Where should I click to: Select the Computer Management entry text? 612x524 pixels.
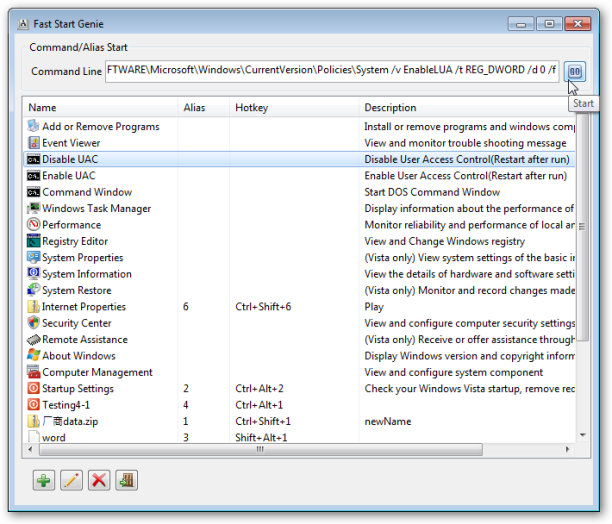click(97, 373)
